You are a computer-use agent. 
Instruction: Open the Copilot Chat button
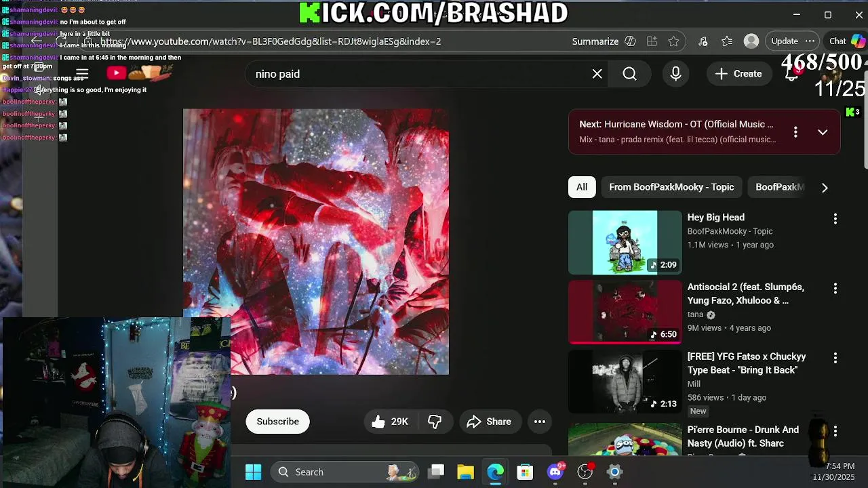(x=847, y=41)
